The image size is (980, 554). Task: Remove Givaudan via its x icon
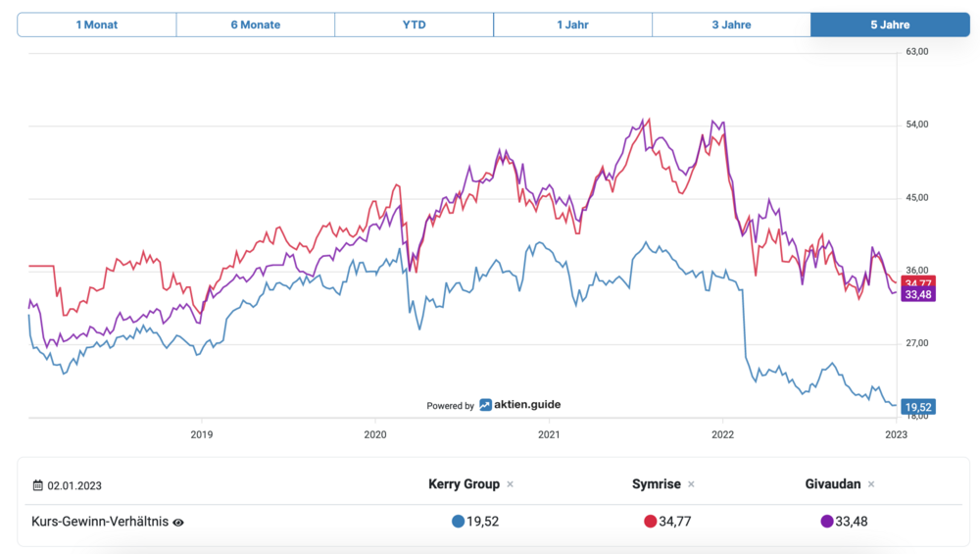pos(871,484)
